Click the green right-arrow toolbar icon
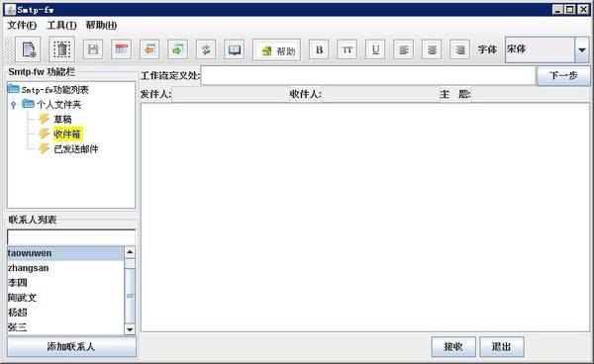 pyautogui.click(x=177, y=49)
